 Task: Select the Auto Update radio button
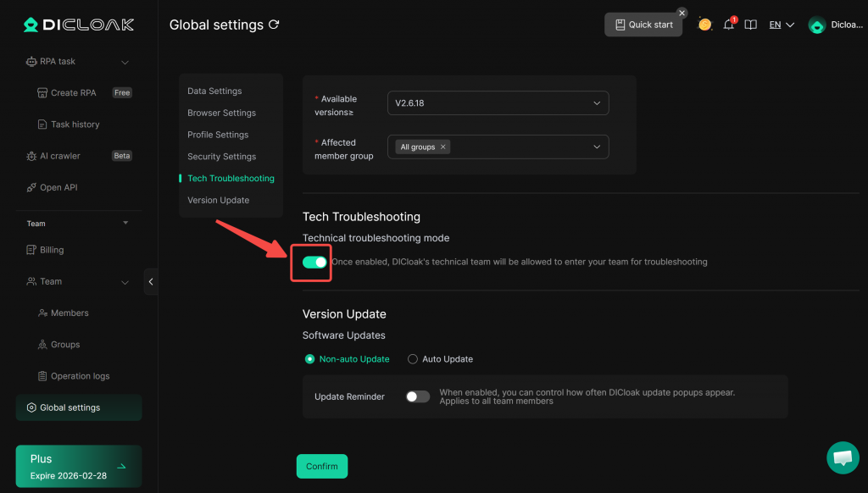point(413,359)
